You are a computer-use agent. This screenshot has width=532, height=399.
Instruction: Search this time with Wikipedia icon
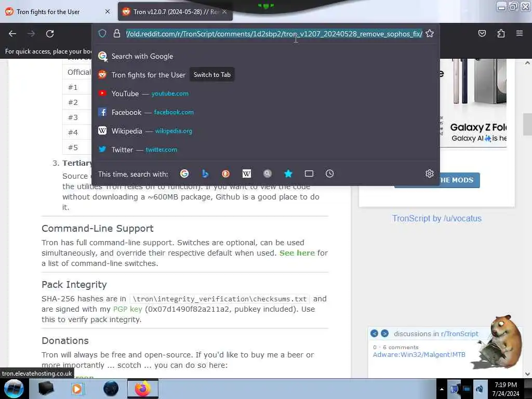click(x=247, y=174)
